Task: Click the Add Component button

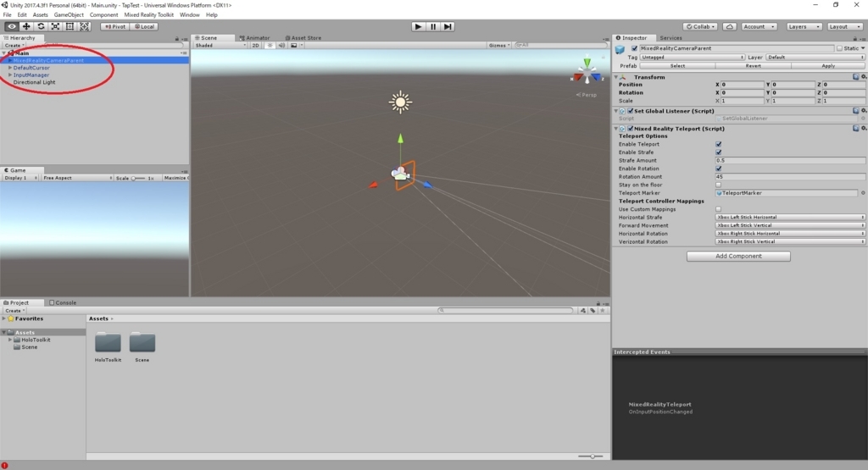Action: click(738, 256)
